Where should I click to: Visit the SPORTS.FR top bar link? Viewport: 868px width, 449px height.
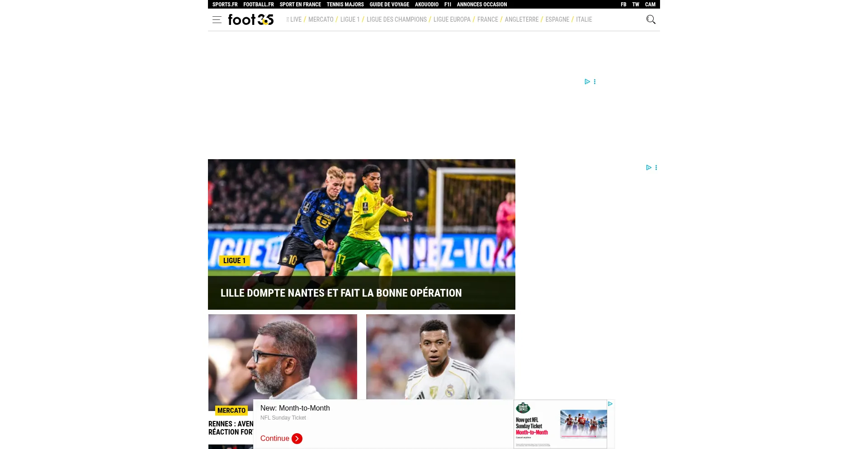click(x=225, y=5)
